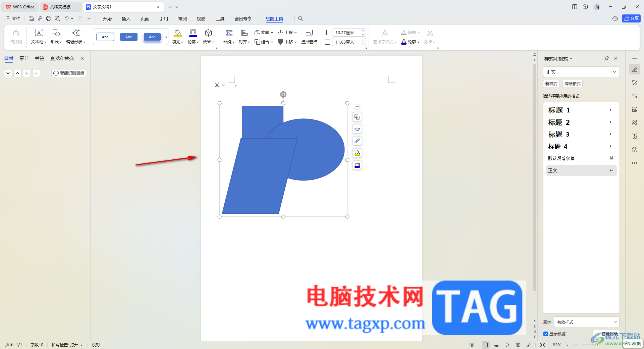The width and height of the screenshot is (644, 349).
Task: Open the selection arrow tool in right sidebar
Action: 635,83
